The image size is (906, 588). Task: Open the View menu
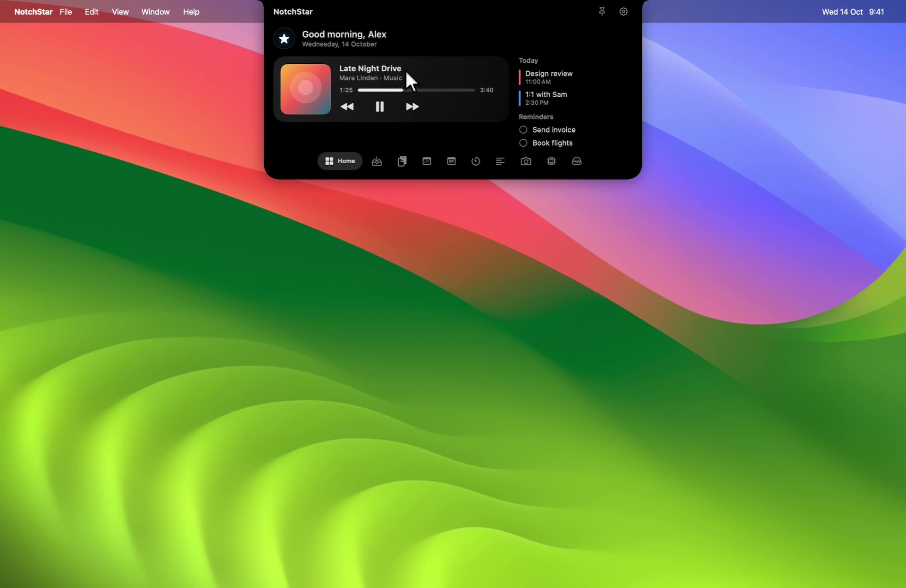[120, 12]
